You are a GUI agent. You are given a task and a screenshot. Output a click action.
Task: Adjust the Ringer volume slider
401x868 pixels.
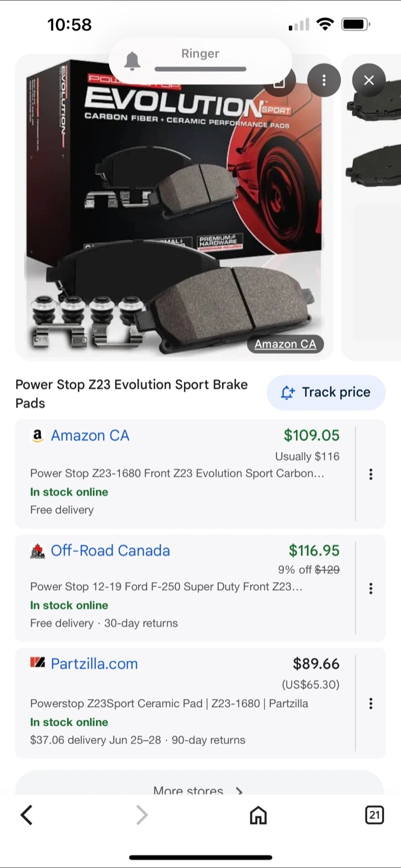click(200, 69)
